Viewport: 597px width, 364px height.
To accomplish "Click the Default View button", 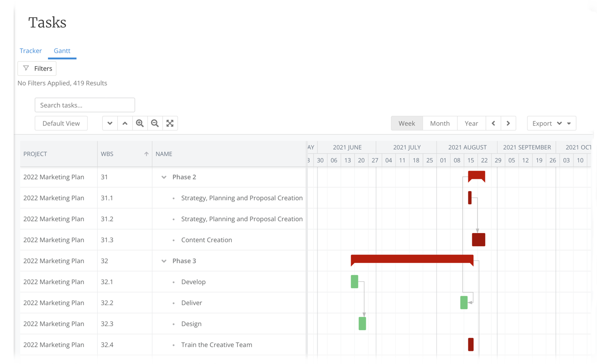I will [61, 123].
